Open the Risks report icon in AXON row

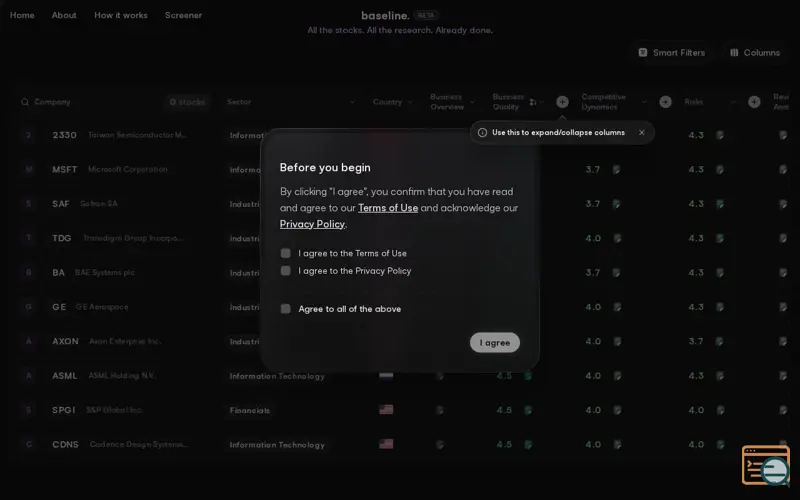720,341
